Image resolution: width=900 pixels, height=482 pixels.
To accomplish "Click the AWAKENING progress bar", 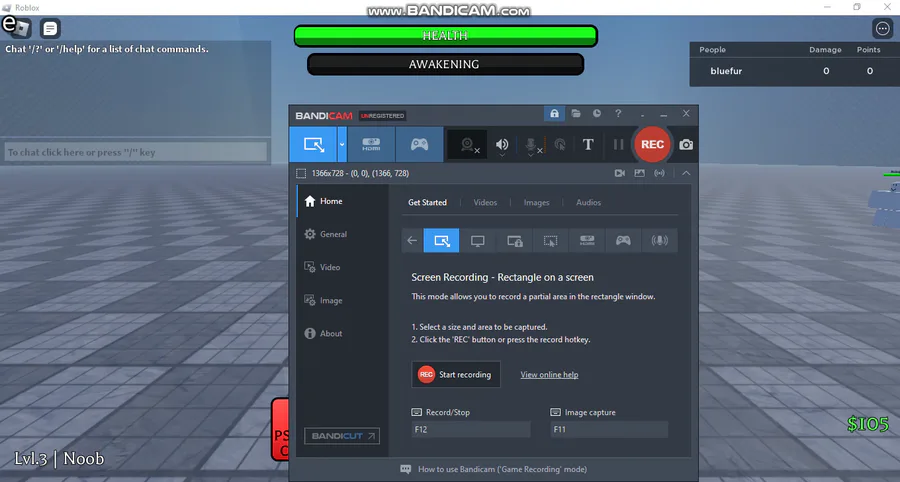I will (x=445, y=64).
